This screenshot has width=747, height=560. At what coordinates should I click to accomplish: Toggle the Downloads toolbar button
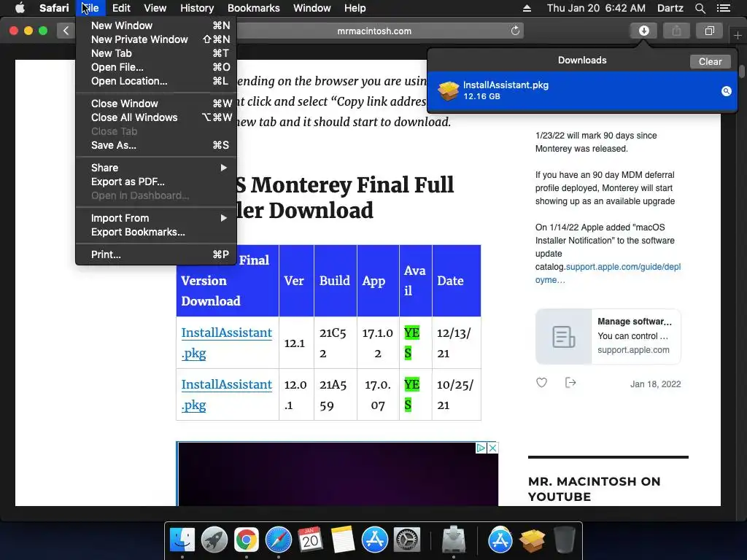pos(643,31)
